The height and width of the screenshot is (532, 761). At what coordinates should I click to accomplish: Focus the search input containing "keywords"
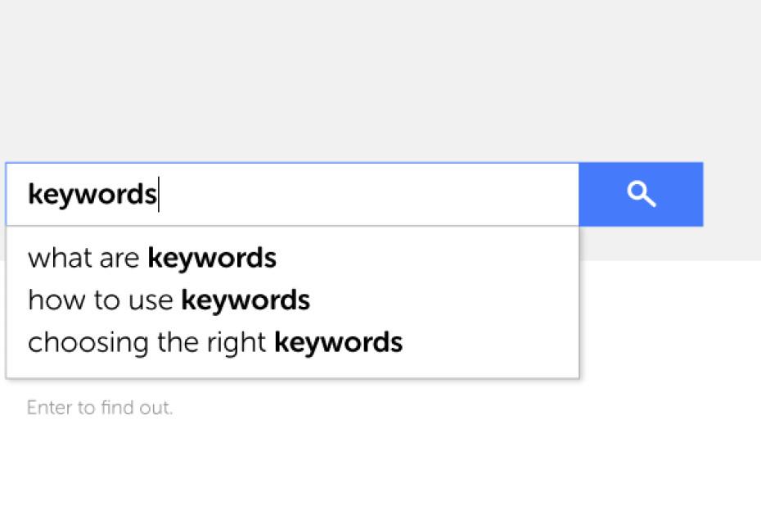pos(292,194)
